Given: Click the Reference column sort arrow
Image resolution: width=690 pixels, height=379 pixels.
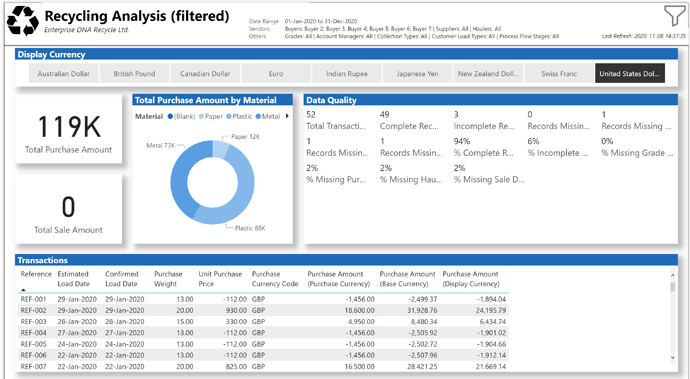Looking at the screenshot, I should click(23, 290).
